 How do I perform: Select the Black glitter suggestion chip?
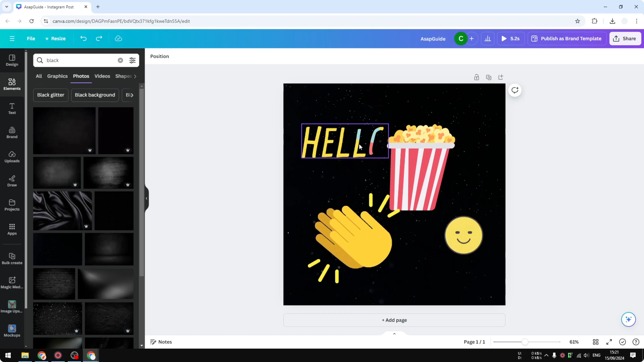[51, 95]
